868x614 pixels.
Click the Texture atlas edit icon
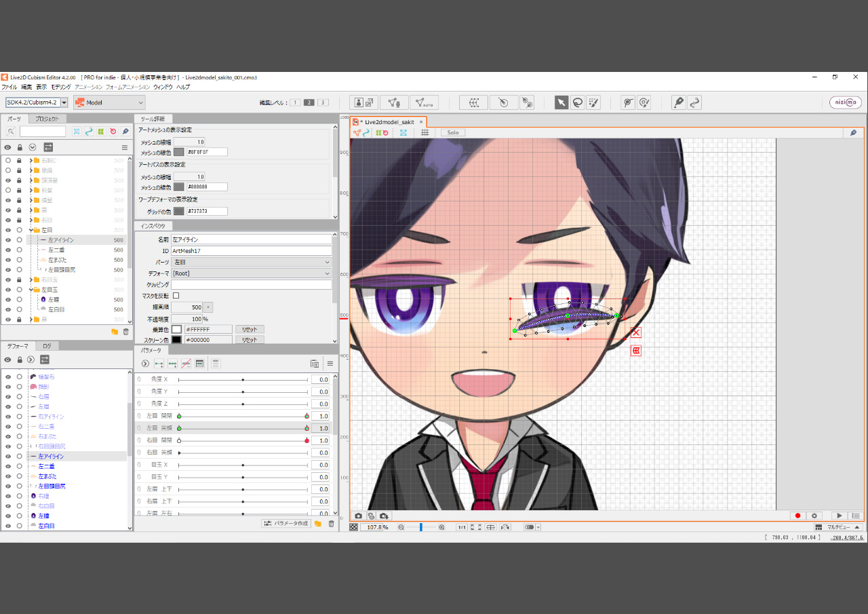[x=364, y=102]
